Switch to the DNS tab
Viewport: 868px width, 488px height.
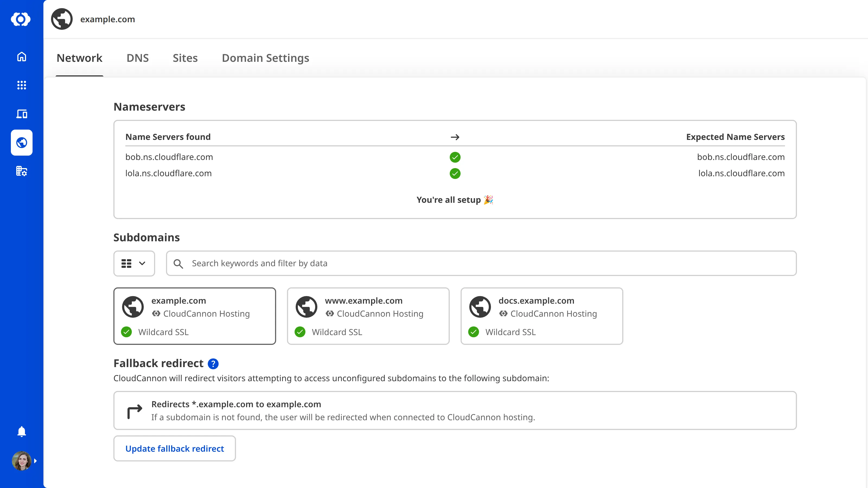[138, 58]
